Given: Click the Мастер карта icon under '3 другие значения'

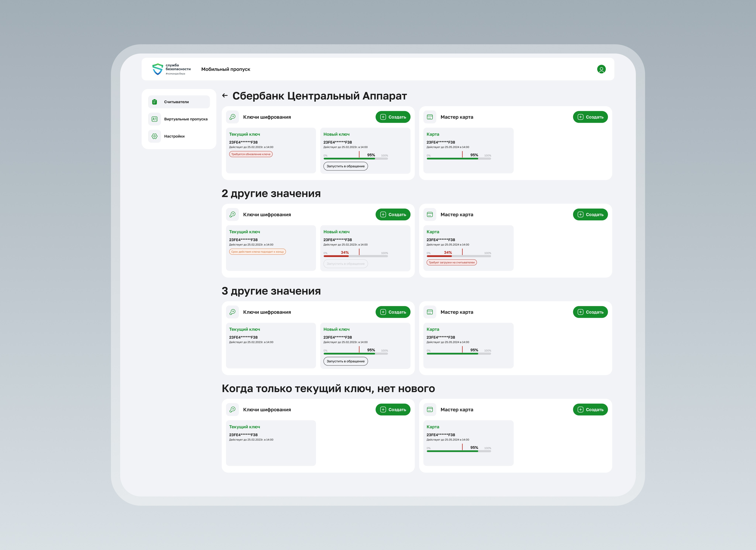Looking at the screenshot, I should (430, 312).
